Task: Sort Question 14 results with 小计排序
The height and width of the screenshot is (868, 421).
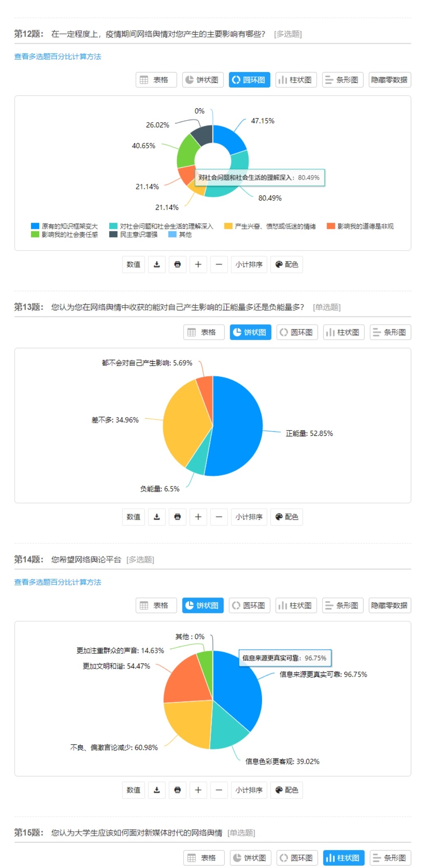Action: tap(249, 790)
